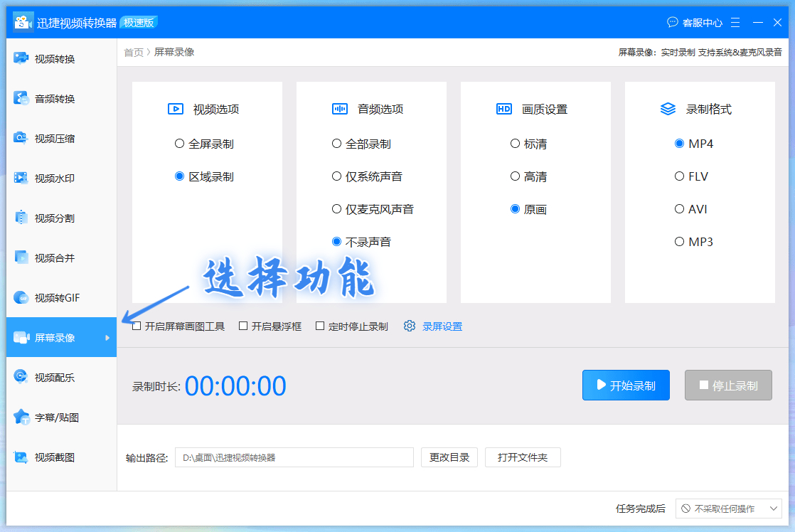This screenshot has width=795, height=532.
Task: Click 打开文件夹 button
Action: (x=523, y=457)
